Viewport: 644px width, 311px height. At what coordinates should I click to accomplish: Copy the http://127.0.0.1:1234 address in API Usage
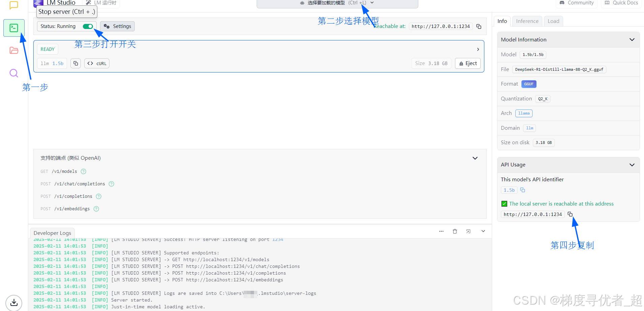coord(570,214)
